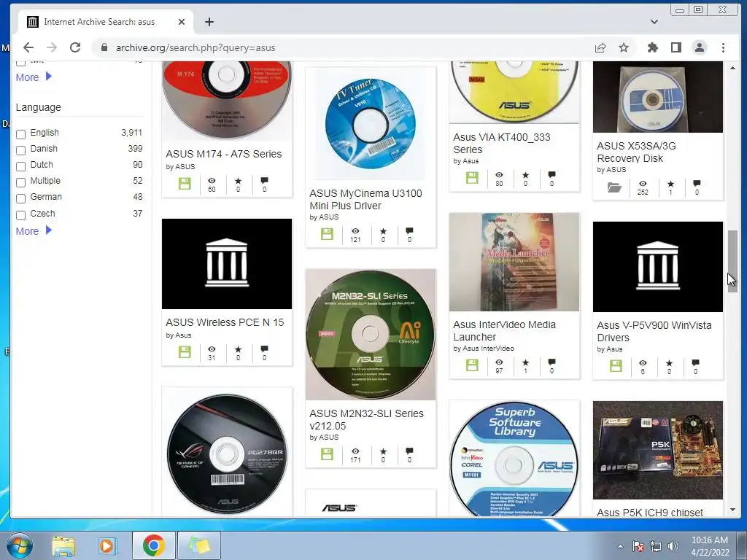Click the favorites star under ASUS M2N32-SLI Series
The height and width of the screenshot is (560, 747).
click(x=383, y=451)
